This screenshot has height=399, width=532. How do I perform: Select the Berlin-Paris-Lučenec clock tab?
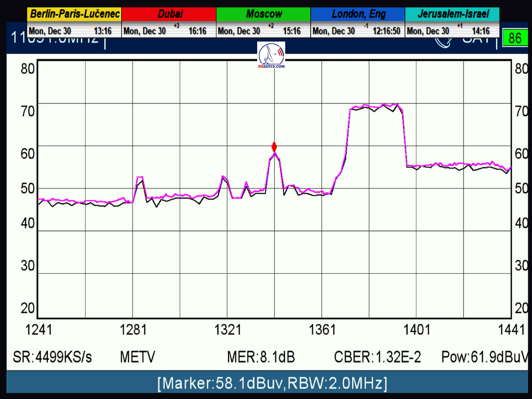(74, 14)
